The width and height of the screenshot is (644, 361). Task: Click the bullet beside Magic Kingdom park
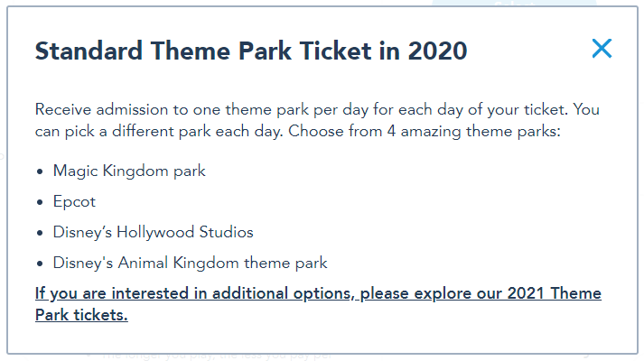point(40,171)
